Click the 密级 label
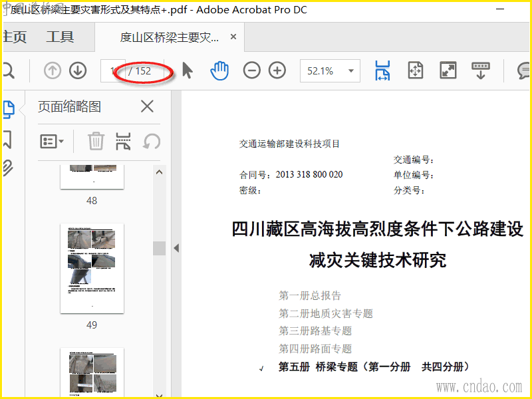Viewport: 532px width, 399px height. pos(251,190)
